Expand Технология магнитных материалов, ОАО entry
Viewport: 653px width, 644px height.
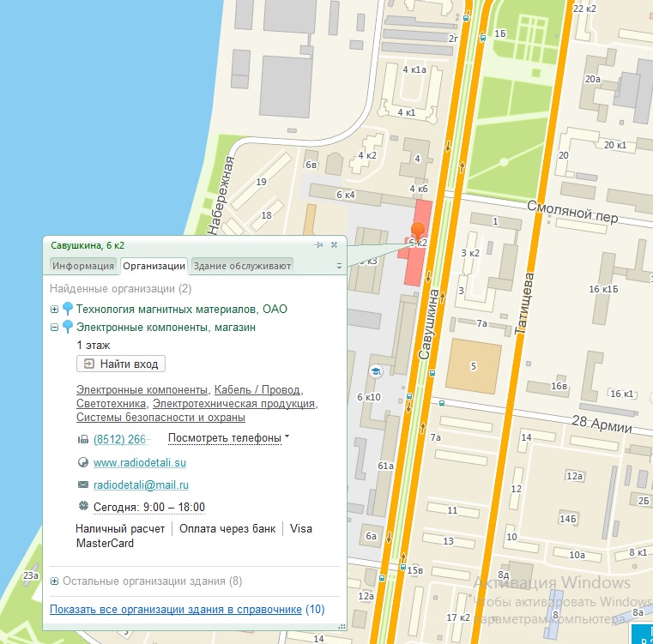tap(54, 309)
